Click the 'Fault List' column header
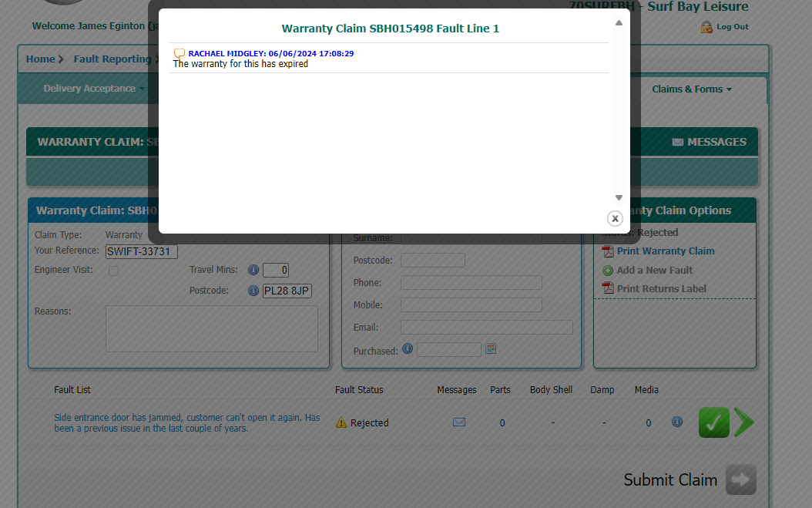812x508 pixels. pos(72,390)
